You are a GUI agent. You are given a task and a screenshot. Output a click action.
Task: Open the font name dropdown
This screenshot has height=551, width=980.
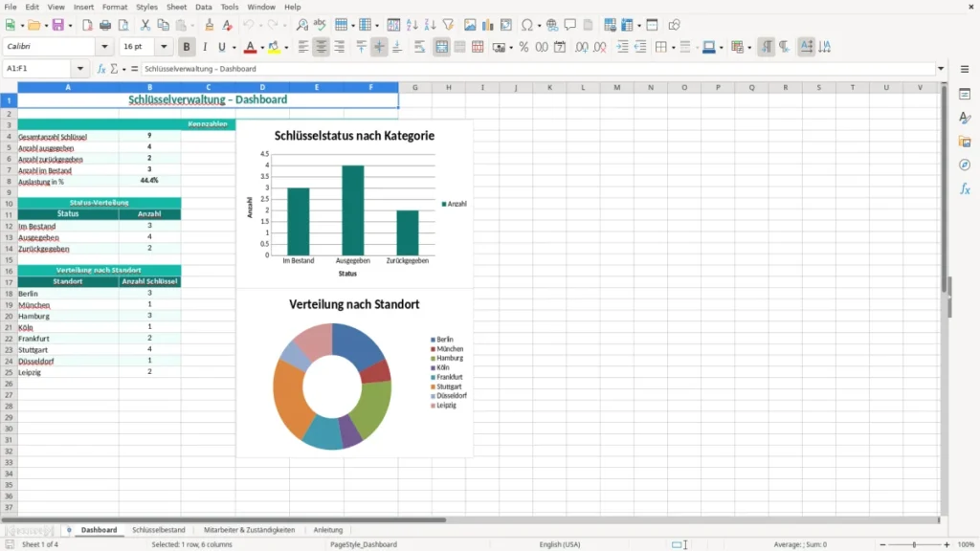pos(104,46)
